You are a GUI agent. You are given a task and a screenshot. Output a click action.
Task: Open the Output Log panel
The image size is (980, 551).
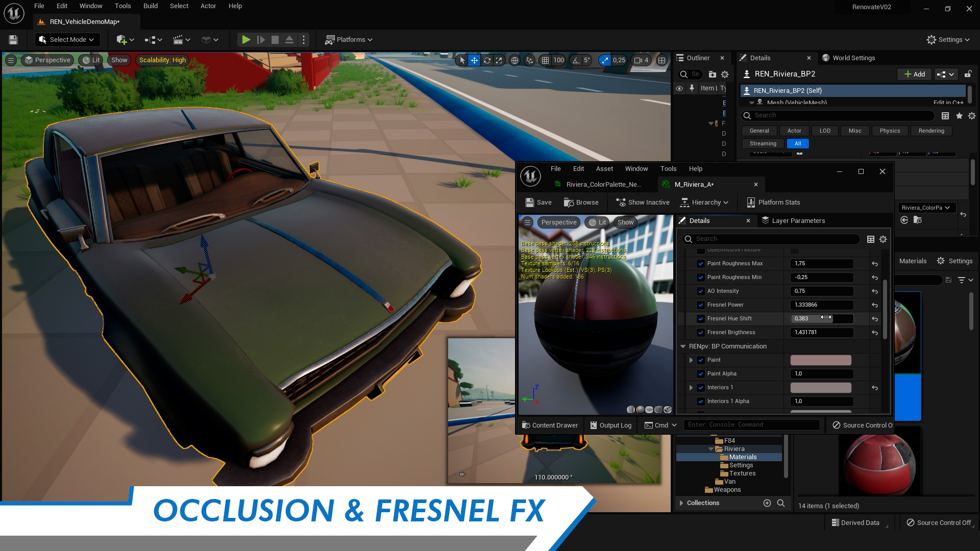[610, 425]
